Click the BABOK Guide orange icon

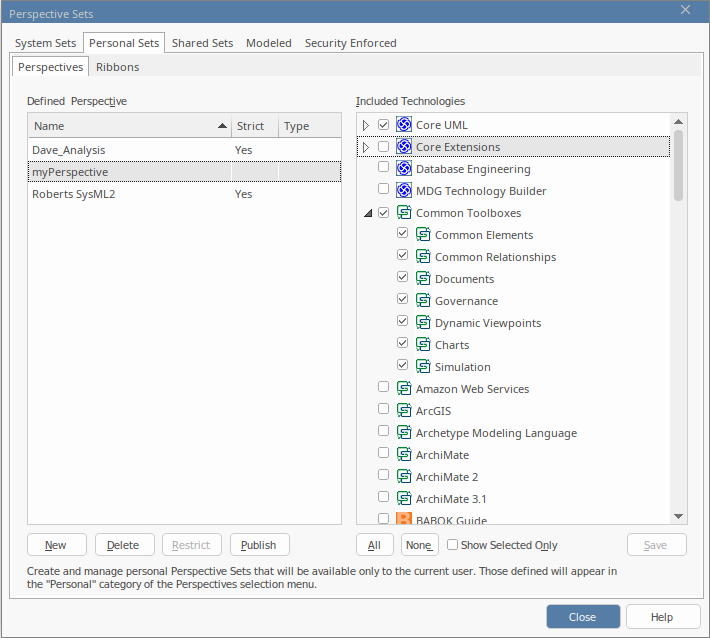(404, 519)
